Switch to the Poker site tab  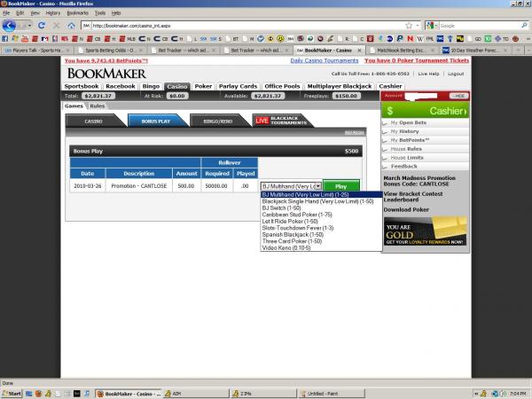[203, 86]
